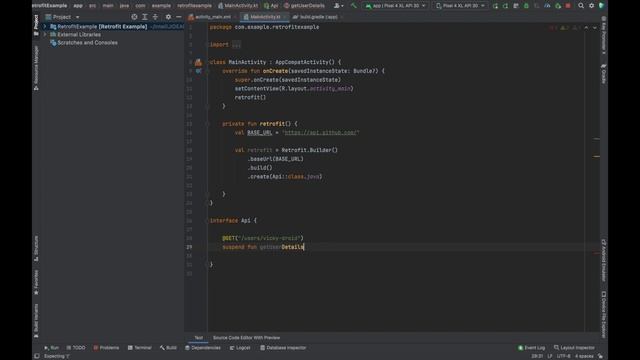This screenshot has width=640, height=360.
Task: Click the onCreate override gutter icon
Action: pos(198,71)
